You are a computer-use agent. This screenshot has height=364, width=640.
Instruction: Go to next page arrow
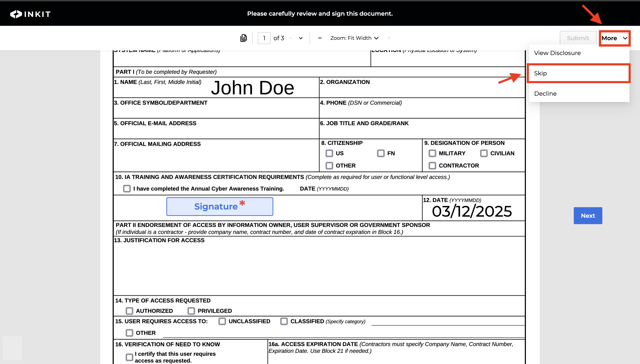pos(301,38)
